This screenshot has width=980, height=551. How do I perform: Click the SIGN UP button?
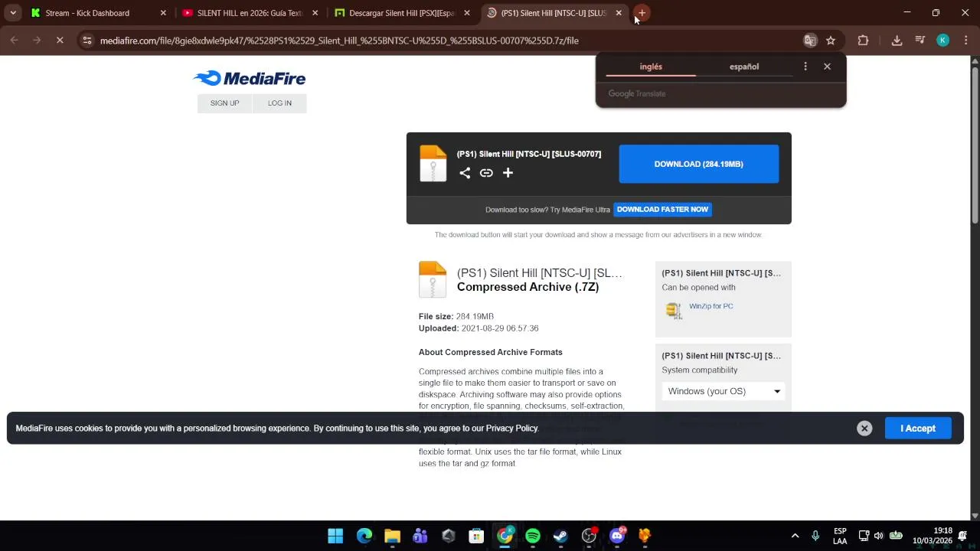pos(224,103)
